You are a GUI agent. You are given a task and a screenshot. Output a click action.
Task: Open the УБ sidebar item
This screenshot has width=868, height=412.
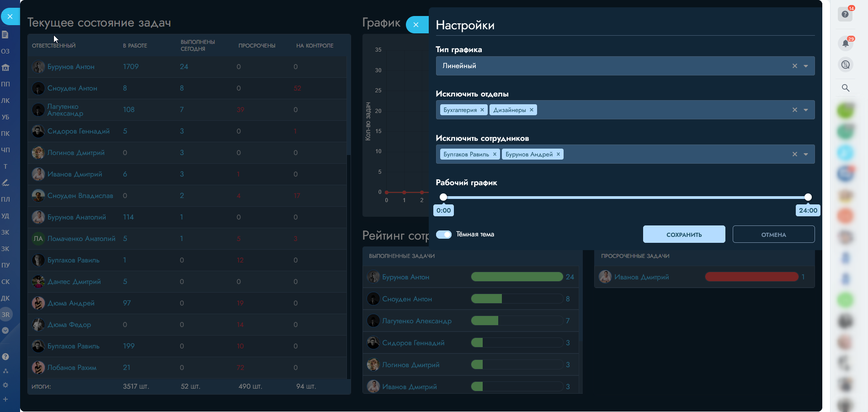pos(5,117)
